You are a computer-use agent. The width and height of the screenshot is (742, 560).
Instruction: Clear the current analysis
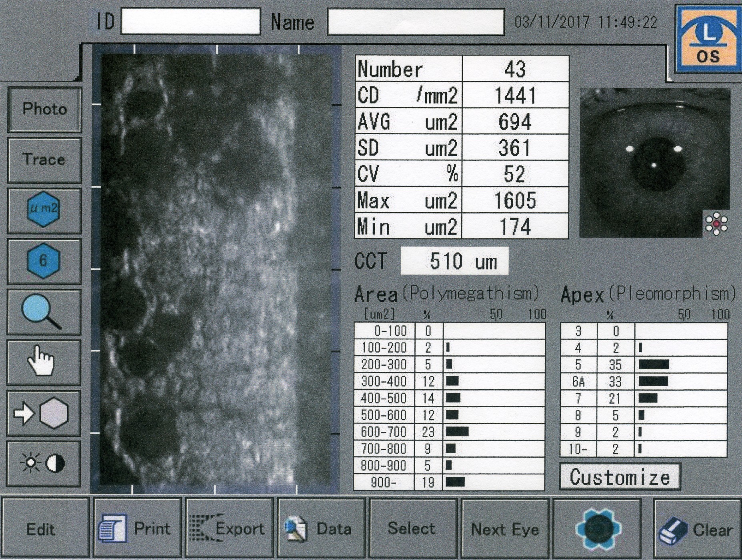[697, 529]
